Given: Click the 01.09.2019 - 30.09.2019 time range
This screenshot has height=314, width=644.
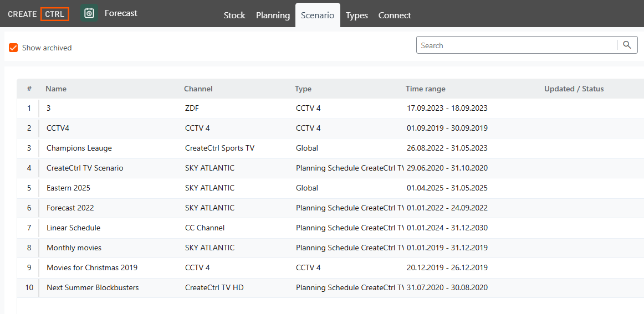Looking at the screenshot, I should click(x=447, y=128).
